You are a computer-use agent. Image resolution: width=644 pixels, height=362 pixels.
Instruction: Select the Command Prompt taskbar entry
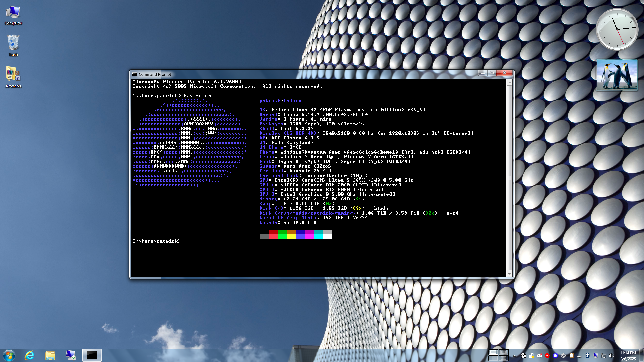(x=92, y=355)
